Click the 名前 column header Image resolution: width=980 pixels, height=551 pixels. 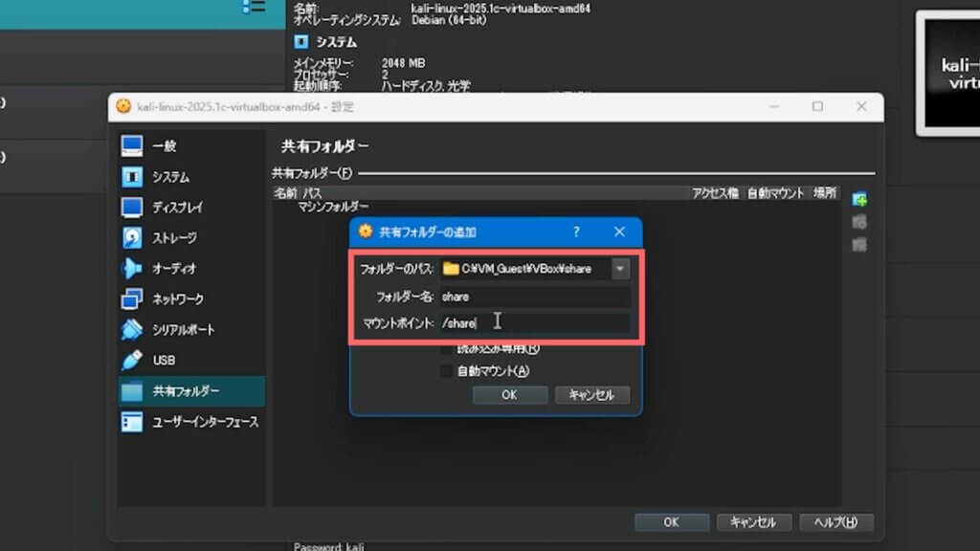(x=285, y=193)
